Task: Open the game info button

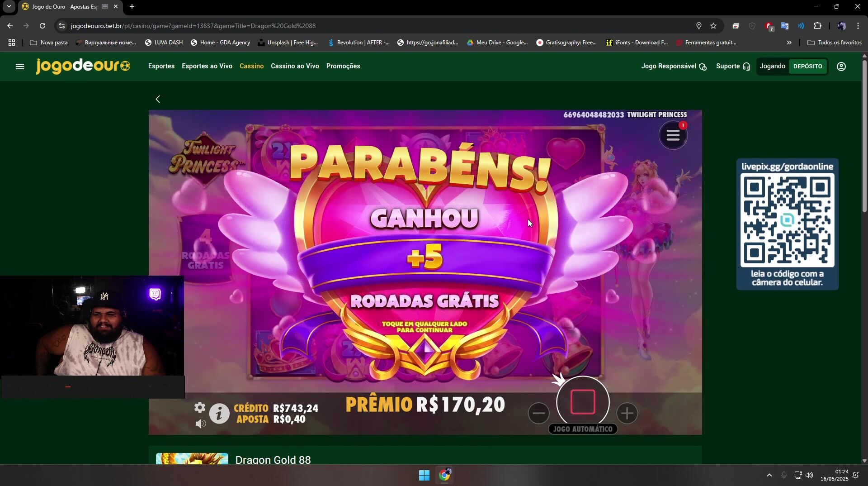Action: point(219,414)
